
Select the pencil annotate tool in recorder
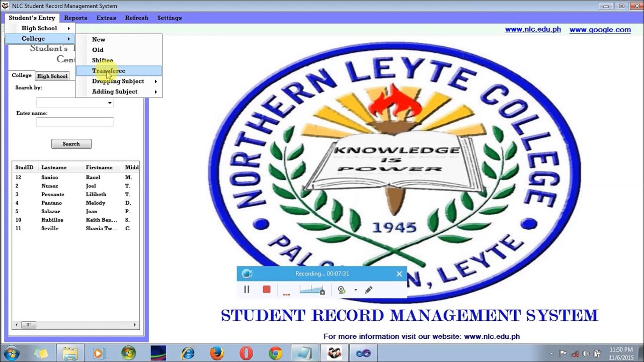point(369,290)
